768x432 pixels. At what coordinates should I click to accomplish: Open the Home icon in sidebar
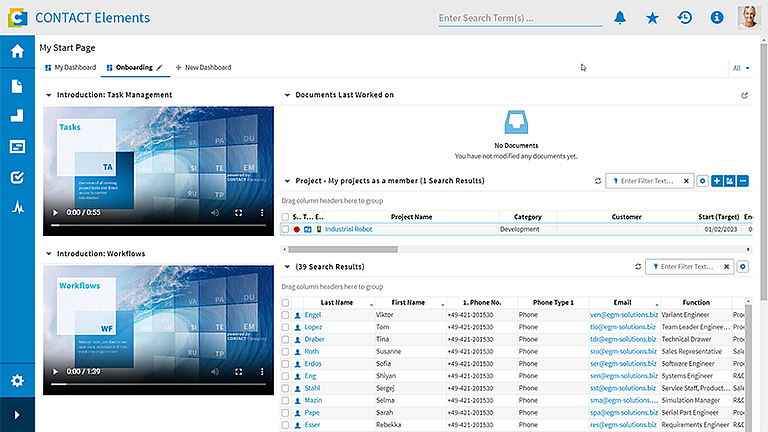click(17, 51)
